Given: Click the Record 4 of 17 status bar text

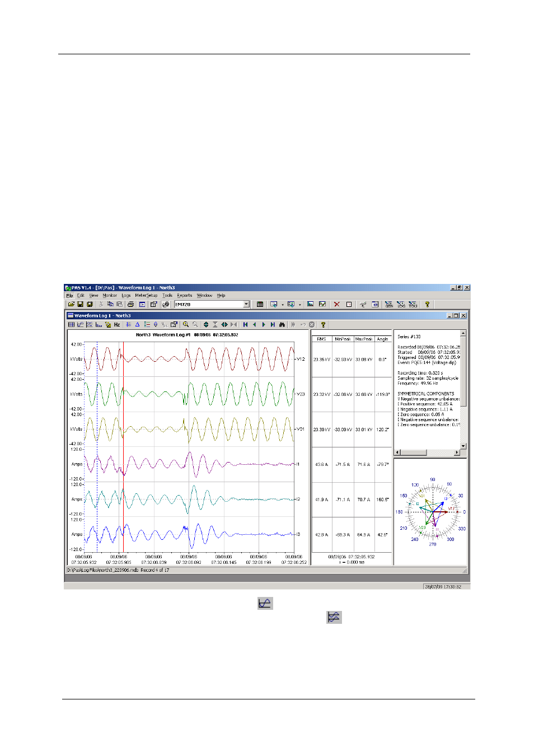Looking at the screenshot, I should (154, 570).
